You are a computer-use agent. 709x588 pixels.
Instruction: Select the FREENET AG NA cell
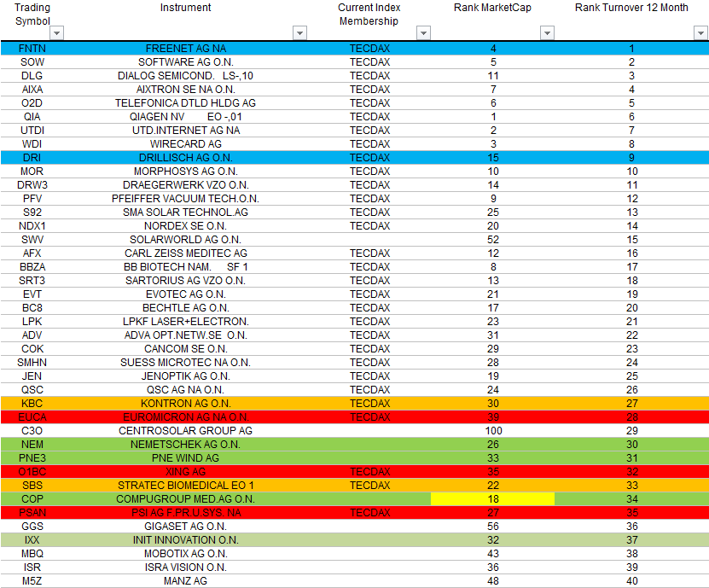(x=186, y=49)
